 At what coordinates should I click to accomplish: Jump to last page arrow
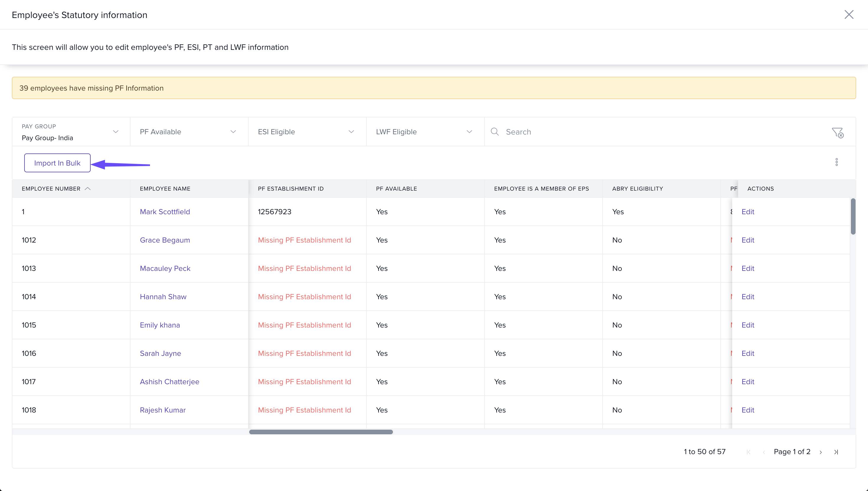[x=836, y=452]
